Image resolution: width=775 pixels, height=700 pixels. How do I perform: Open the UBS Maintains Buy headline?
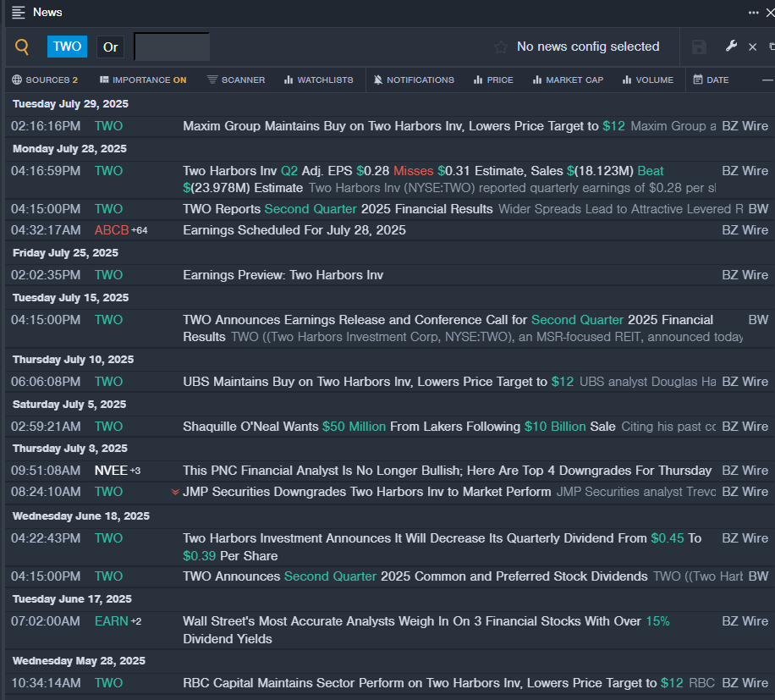pyautogui.click(x=378, y=382)
